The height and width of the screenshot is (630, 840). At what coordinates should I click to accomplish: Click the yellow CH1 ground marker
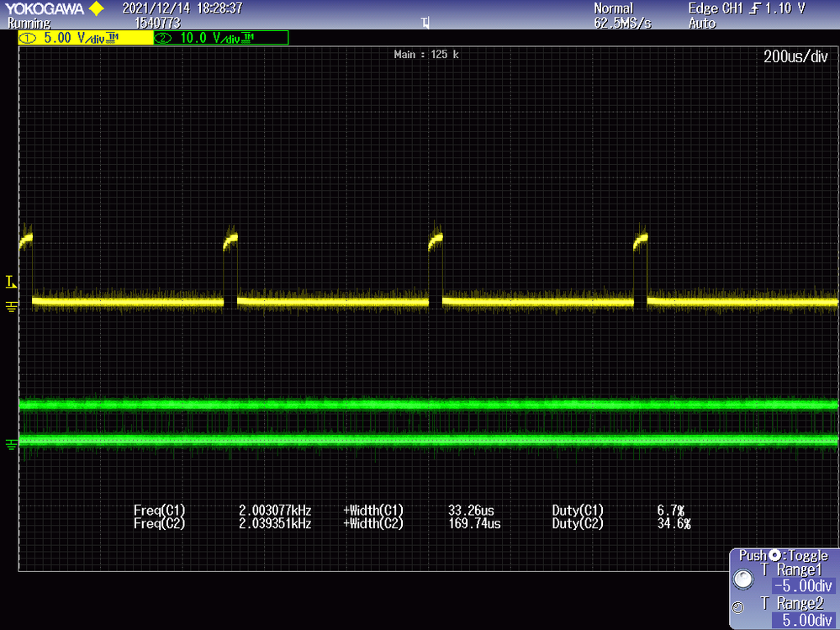pyautogui.click(x=11, y=306)
